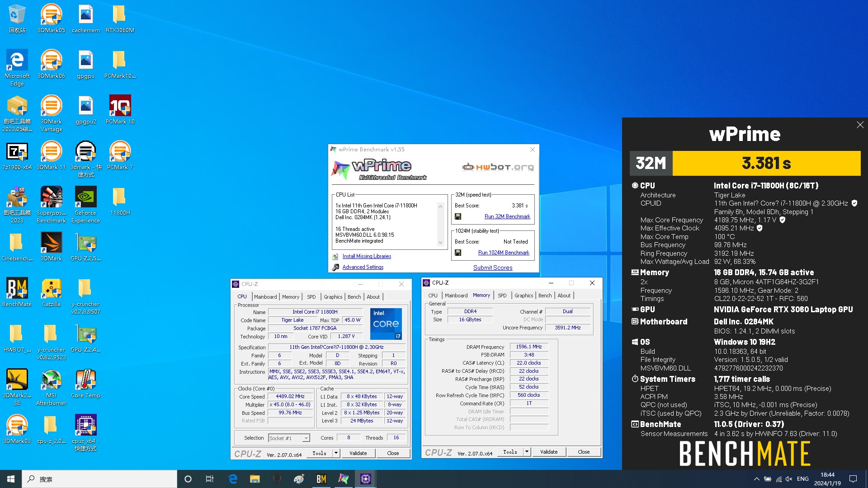The image size is (868, 488).
Task: Close the BenchMate wPrime result panel
Action: click(x=860, y=125)
